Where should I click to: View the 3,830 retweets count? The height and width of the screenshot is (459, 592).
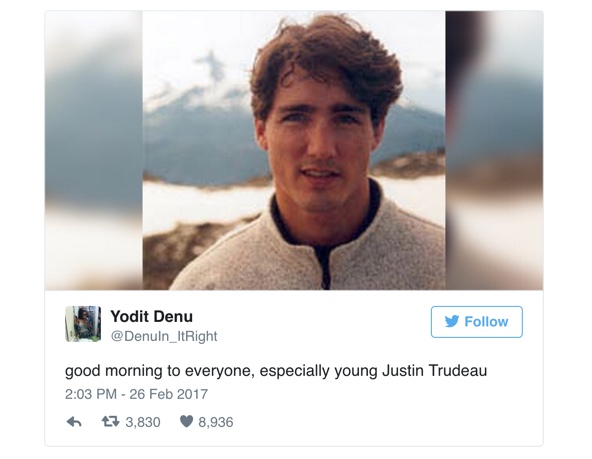(x=143, y=422)
